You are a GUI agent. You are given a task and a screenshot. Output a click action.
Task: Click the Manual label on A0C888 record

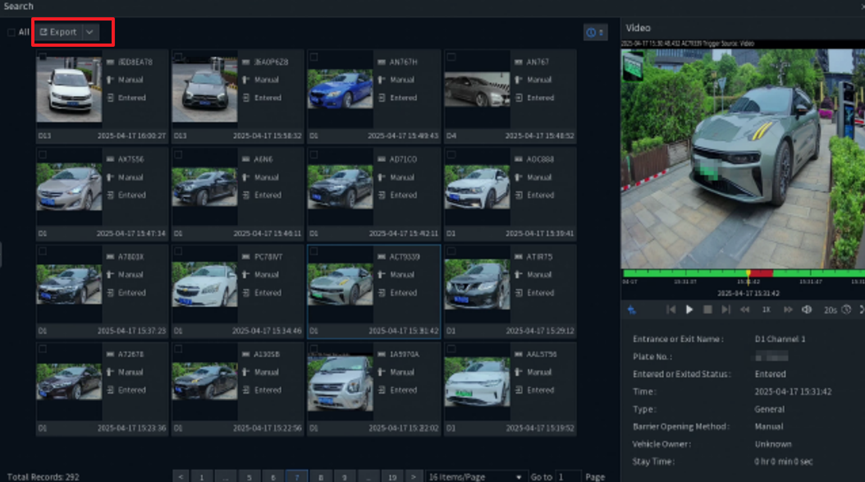pyautogui.click(x=539, y=178)
